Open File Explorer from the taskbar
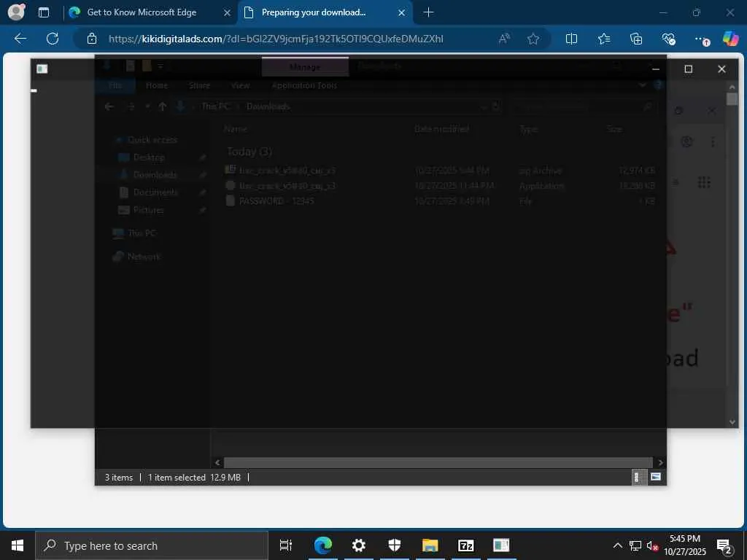Image resolution: width=747 pixels, height=560 pixels. click(x=430, y=545)
